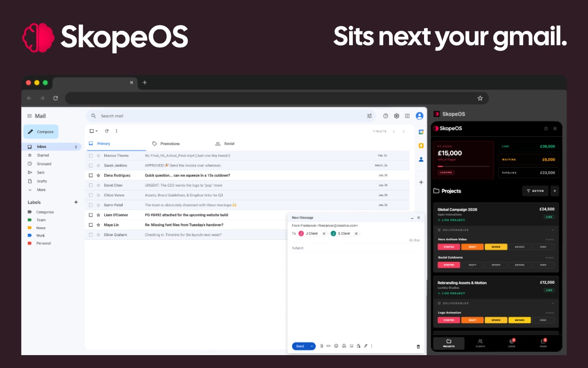Expand More in Gmail sidebar
Viewport: 588px width, 368px height.
pos(41,190)
